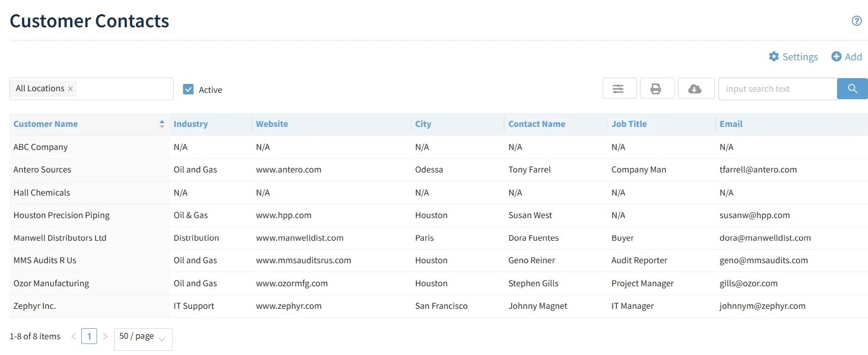This screenshot has width=868, height=355.
Task: Open the Antero Sources customer row
Action: 42,170
